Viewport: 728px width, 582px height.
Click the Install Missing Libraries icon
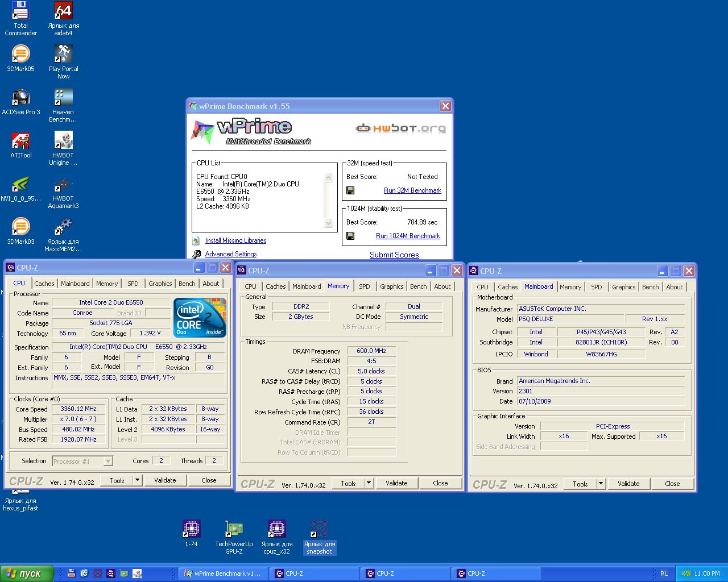(x=196, y=241)
